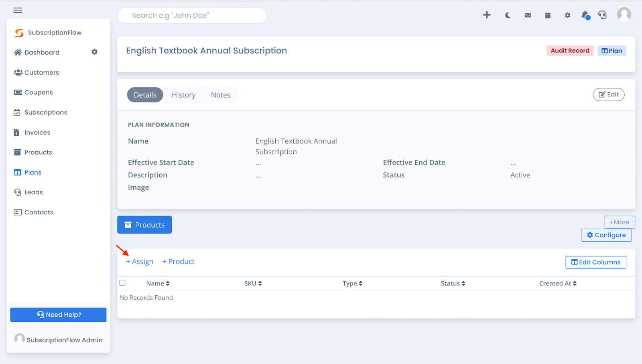The image size is (642, 364).
Task: Open Products in sidebar
Action: click(x=33, y=152)
